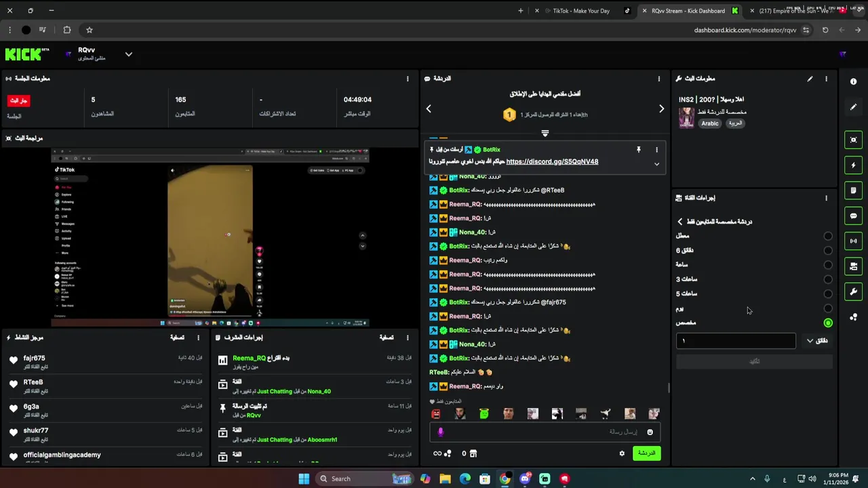Open a new browser tab
868x488 pixels.
tap(520, 11)
